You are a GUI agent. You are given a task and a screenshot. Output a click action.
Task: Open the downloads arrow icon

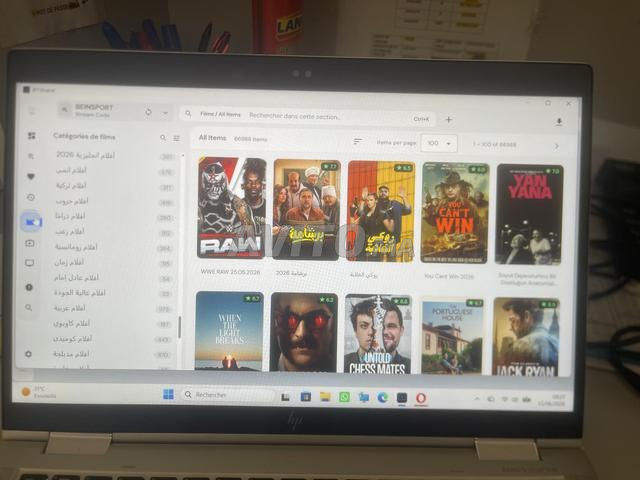click(559, 122)
